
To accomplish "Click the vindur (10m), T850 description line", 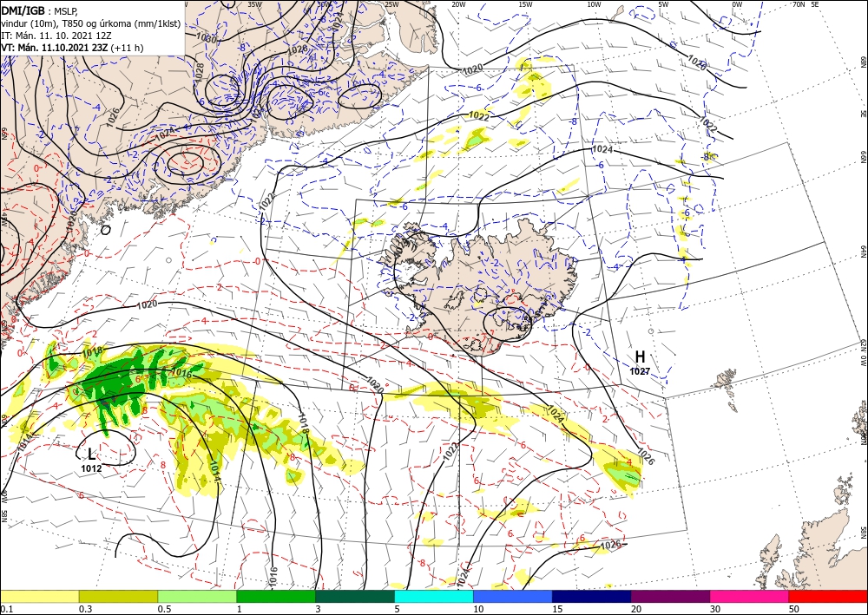I will coord(90,23).
